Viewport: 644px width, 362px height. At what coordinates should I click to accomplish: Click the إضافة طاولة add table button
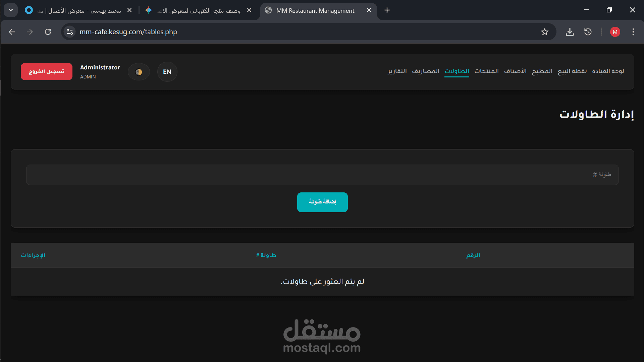[322, 202]
